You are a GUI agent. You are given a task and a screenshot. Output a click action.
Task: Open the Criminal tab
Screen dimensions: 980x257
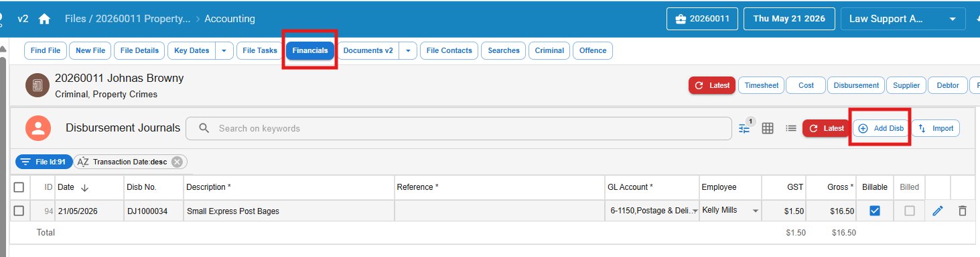tap(549, 50)
